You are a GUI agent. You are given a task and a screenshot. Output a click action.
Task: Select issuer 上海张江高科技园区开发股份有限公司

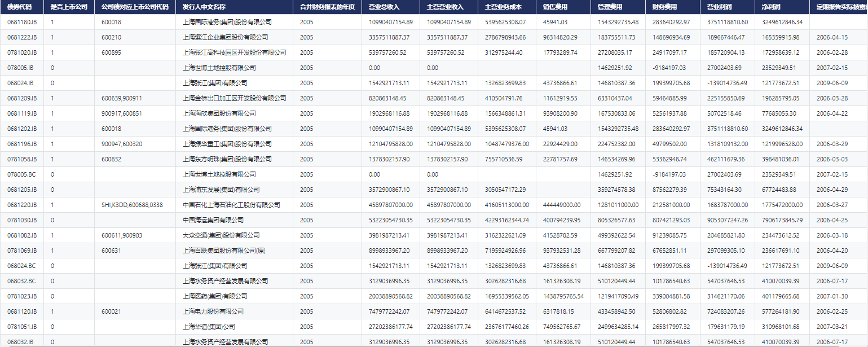(235, 52)
